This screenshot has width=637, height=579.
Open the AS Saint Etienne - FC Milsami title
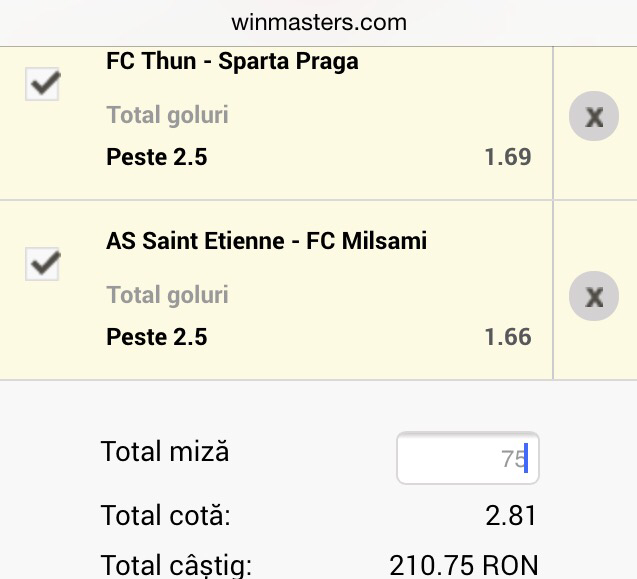pos(266,241)
